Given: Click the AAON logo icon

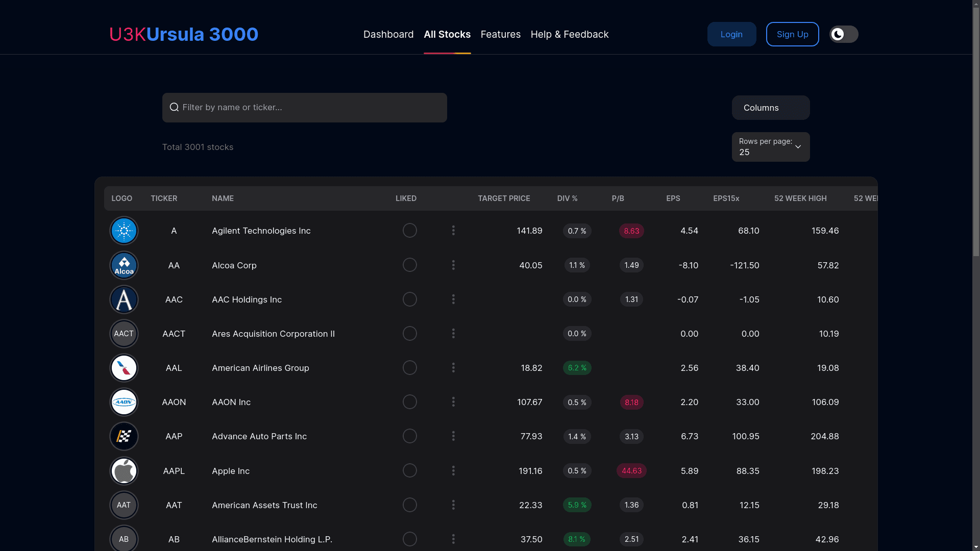Looking at the screenshot, I should point(124,402).
